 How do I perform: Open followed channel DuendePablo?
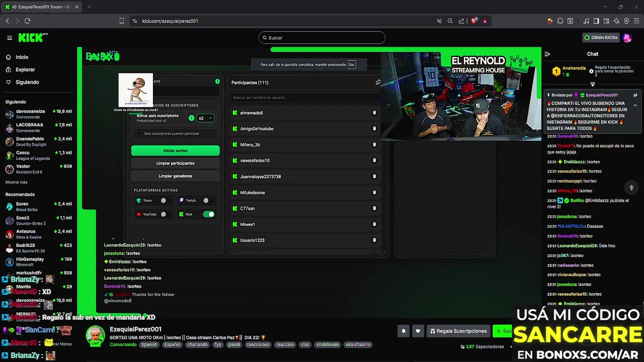click(x=39, y=141)
